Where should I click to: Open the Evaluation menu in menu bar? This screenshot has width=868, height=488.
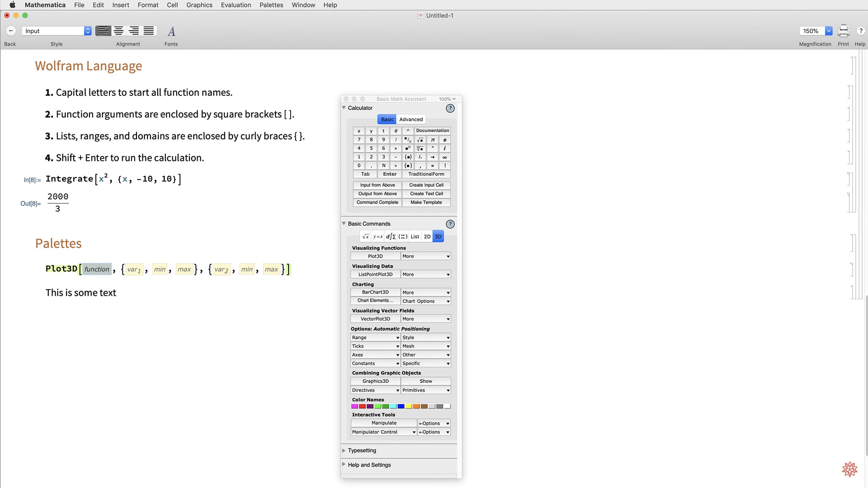(x=236, y=5)
